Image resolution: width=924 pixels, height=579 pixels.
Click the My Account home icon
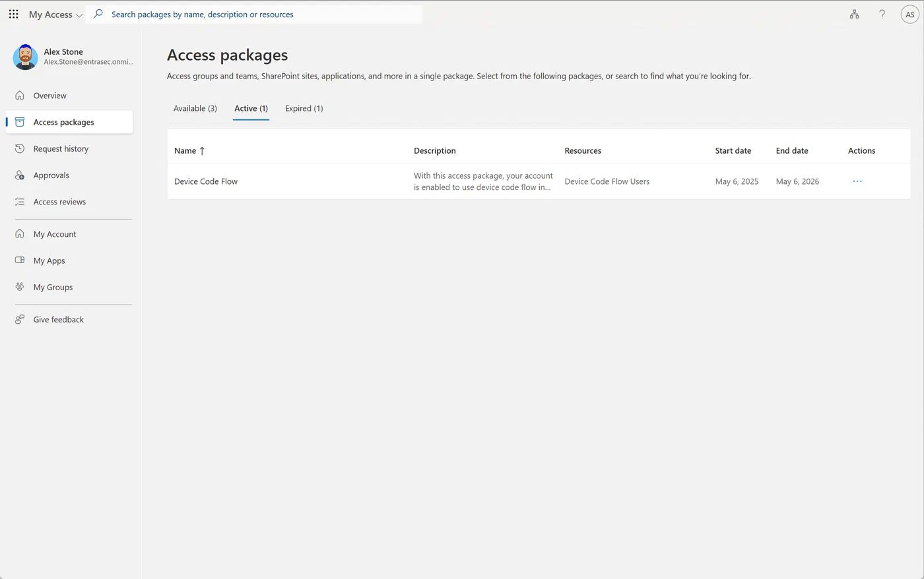coord(20,233)
